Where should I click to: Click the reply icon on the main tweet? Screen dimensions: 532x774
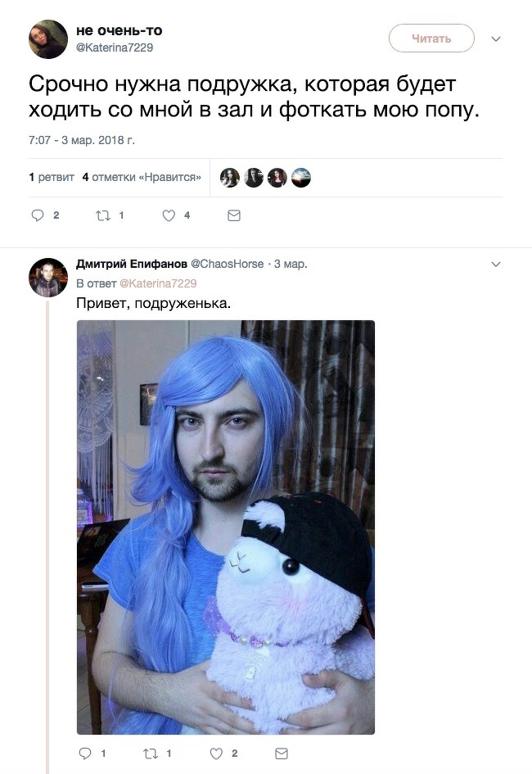pyautogui.click(x=38, y=215)
